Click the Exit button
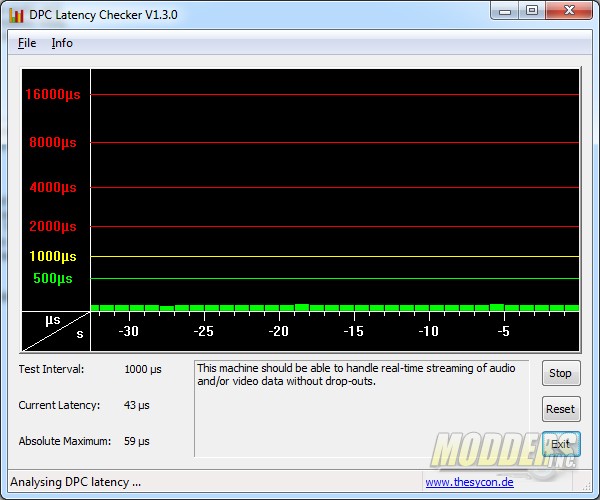The image size is (600, 500). coord(561,444)
